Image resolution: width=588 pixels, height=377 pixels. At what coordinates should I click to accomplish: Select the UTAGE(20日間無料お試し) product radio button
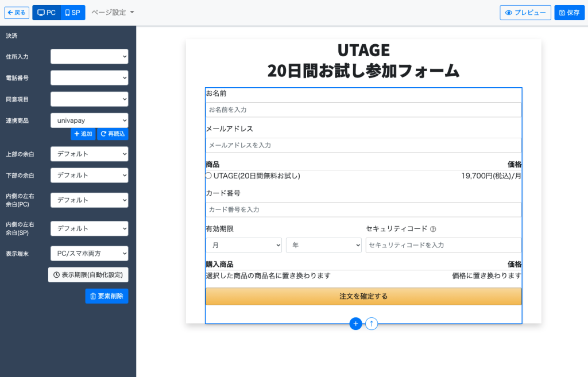[x=209, y=176]
